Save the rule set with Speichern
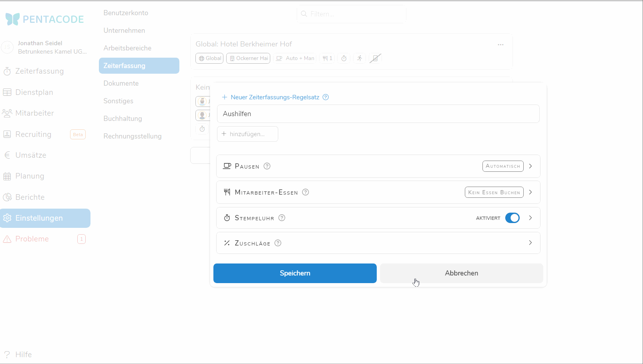Screen dimensions: 643x364 coord(295,273)
